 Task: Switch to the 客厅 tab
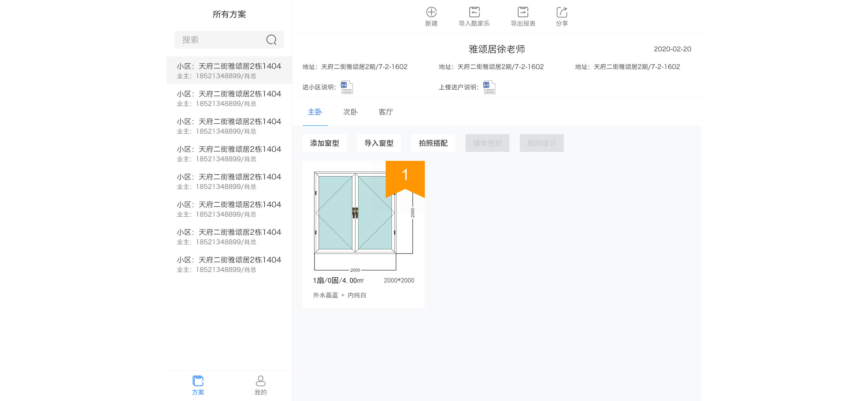(x=386, y=112)
